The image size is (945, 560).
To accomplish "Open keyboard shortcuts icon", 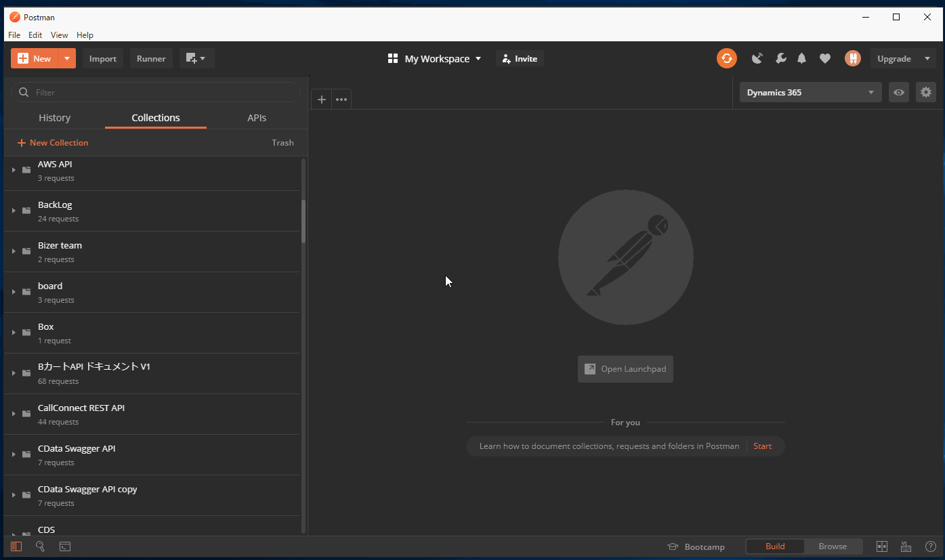I will [906, 546].
